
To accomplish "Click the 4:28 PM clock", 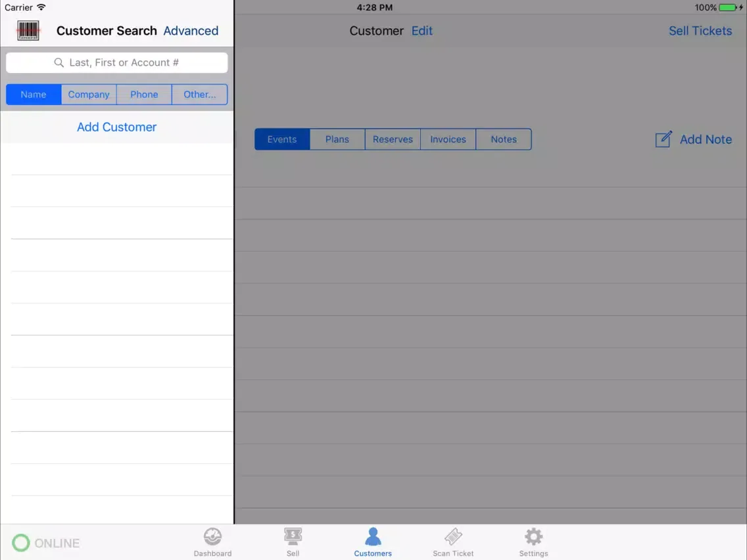I will coord(374,7).
